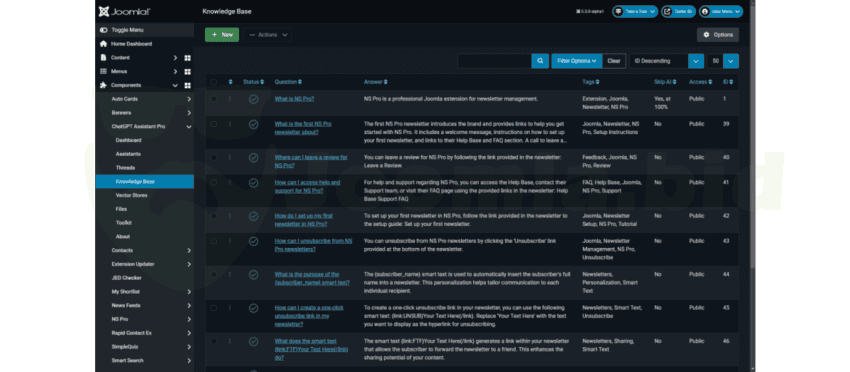
Task: Click the search magnifier icon button
Action: pyautogui.click(x=539, y=61)
